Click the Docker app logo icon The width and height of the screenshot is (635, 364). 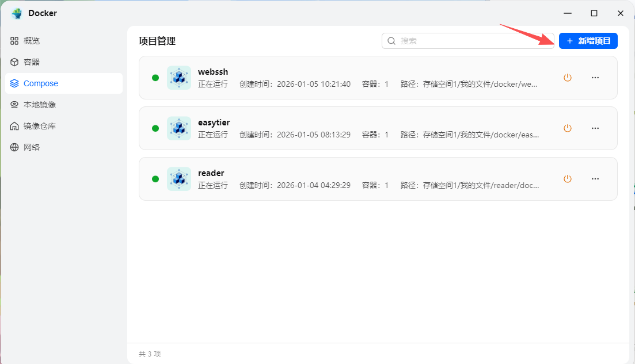17,13
